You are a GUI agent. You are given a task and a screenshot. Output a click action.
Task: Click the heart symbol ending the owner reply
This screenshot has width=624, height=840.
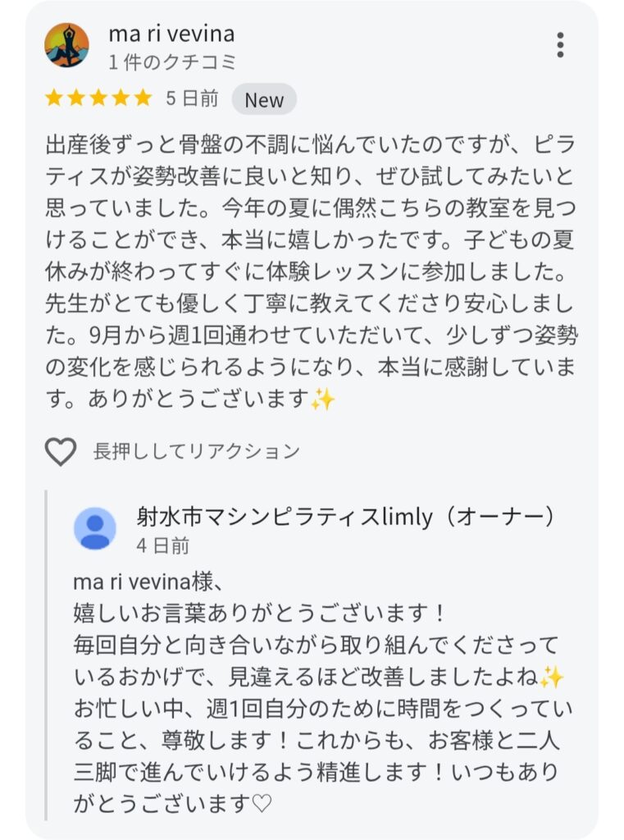[262, 804]
